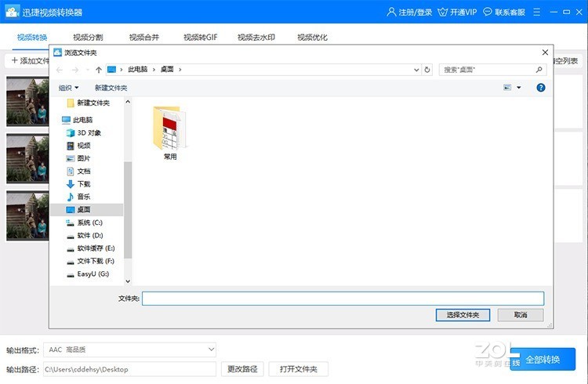The height and width of the screenshot is (384, 588).
Task: Change the folder view layout icon
Action: coord(507,87)
